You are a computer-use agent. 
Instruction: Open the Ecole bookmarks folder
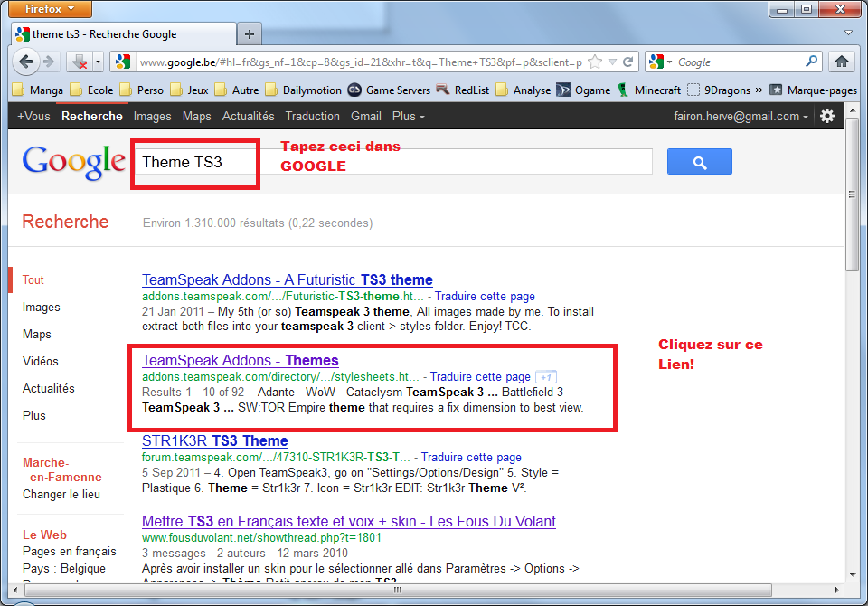coord(92,90)
